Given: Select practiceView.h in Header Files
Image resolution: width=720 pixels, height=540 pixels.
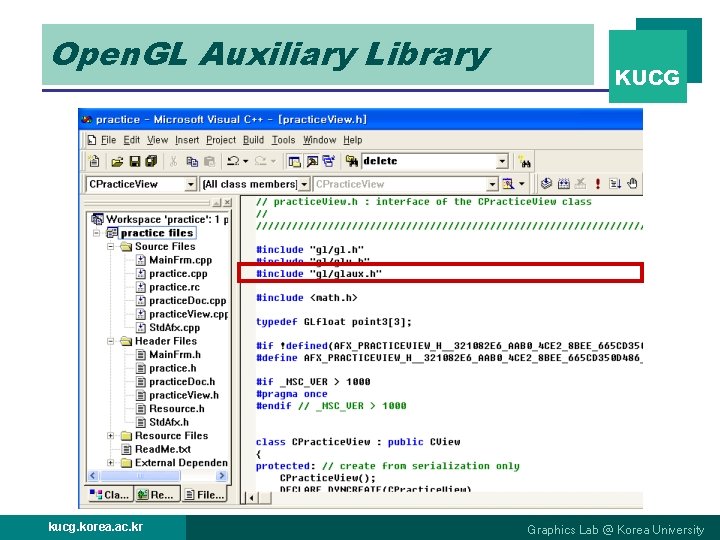Looking at the screenshot, I should pos(184,395).
